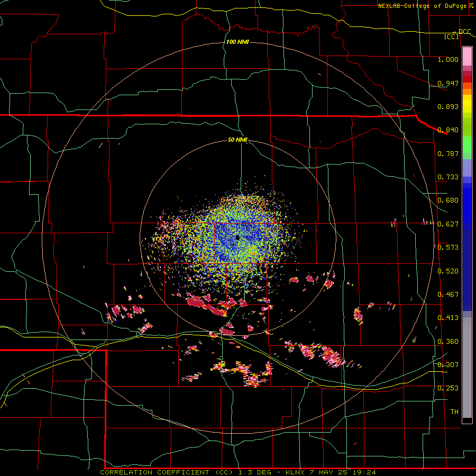Click the TH label on the legend

coord(454,412)
